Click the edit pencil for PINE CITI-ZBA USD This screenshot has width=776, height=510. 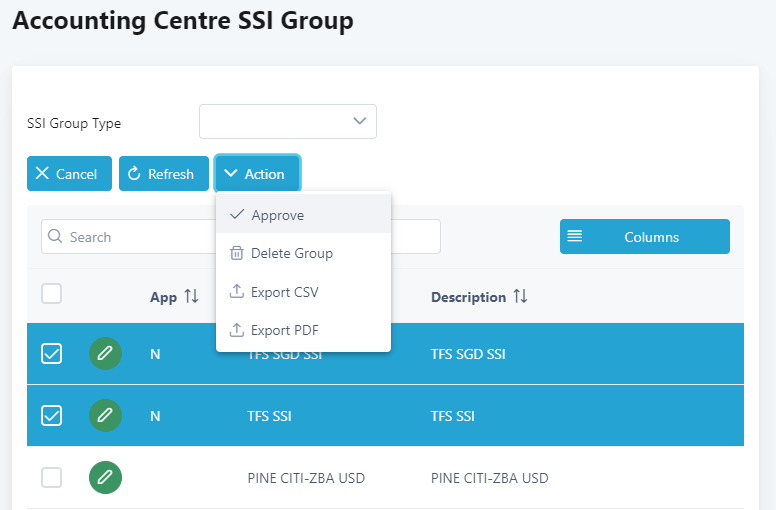(105, 477)
